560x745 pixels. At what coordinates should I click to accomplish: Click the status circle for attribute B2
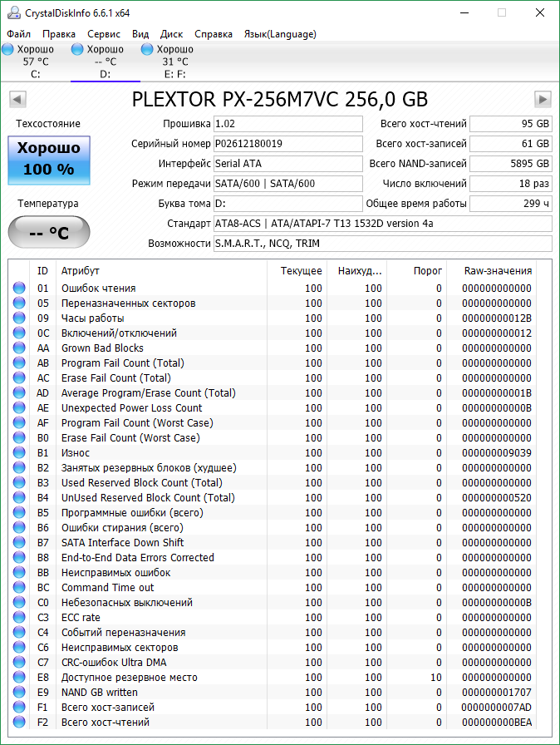pyautogui.click(x=19, y=467)
